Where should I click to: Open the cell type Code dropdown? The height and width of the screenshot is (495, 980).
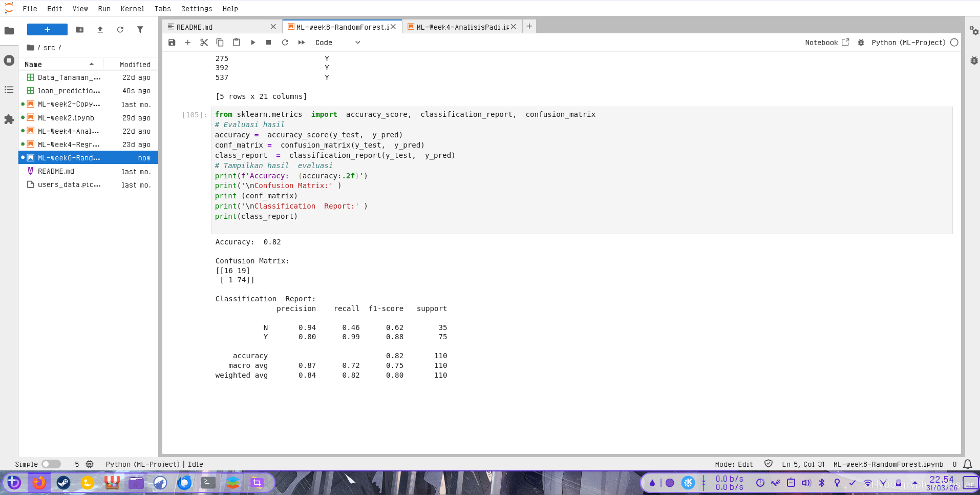(x=337, y=43)
